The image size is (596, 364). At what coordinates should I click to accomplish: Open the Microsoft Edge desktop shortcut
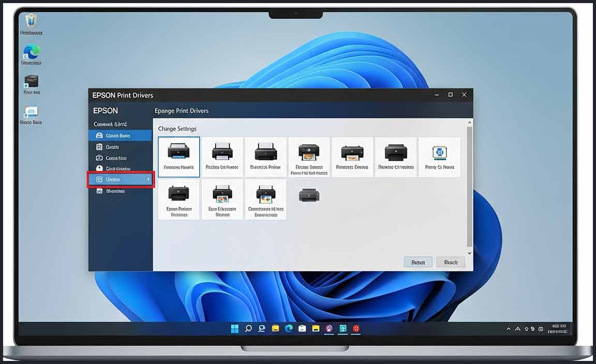(31, 54)
